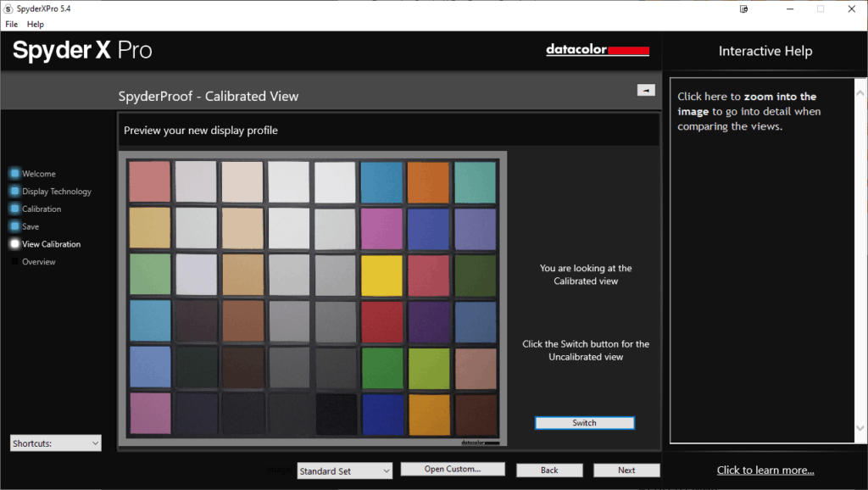Click the datacolor logo in header
868x490 pixels.
(598, 50)
